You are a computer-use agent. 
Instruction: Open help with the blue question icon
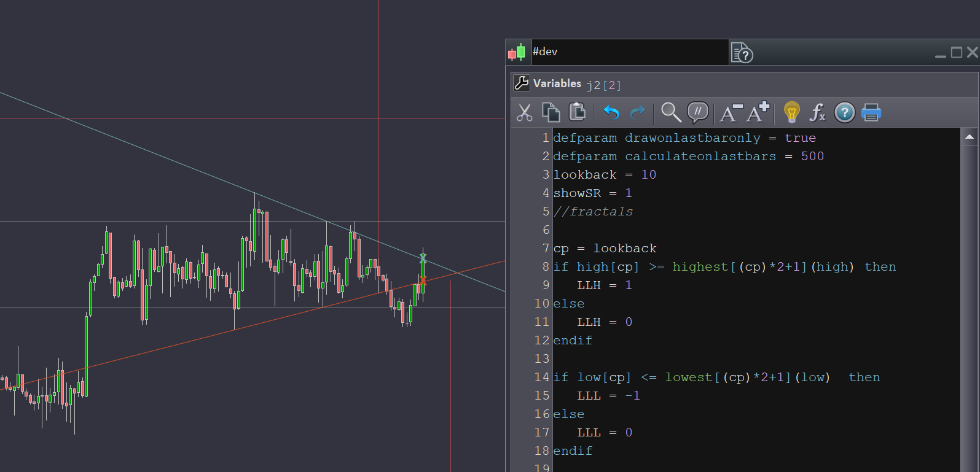pyautogui.click(x=845, y=112)
